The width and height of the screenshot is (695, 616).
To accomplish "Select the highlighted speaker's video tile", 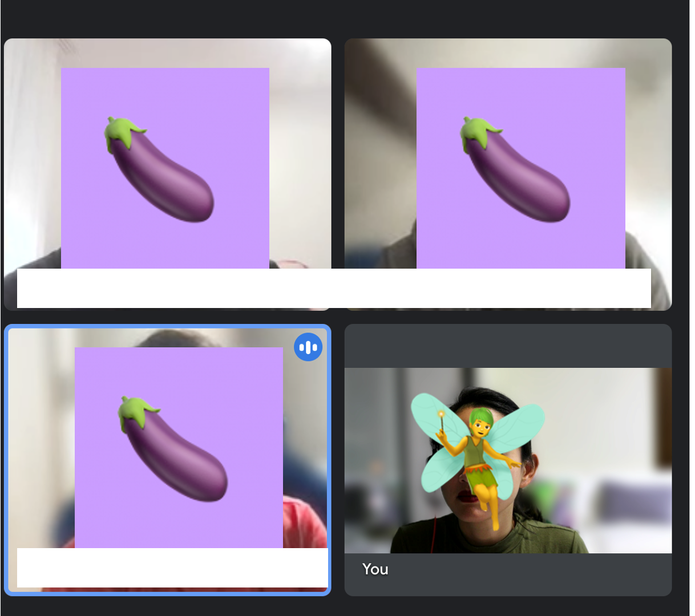I will tap(168, 460).
